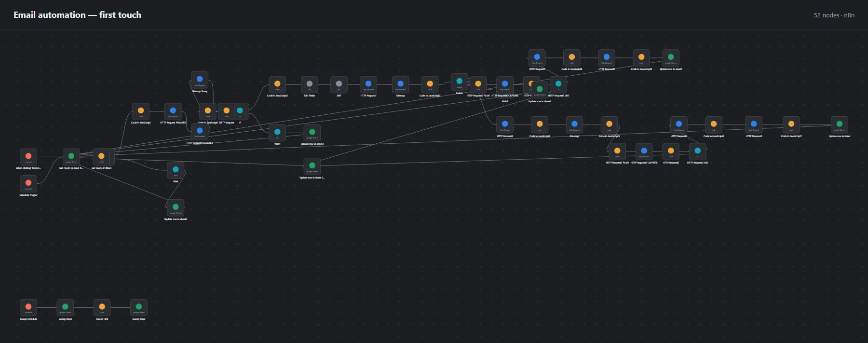Select the Sweep Pick node
Screen dimensions: 868x343
(x=102, y=308)
